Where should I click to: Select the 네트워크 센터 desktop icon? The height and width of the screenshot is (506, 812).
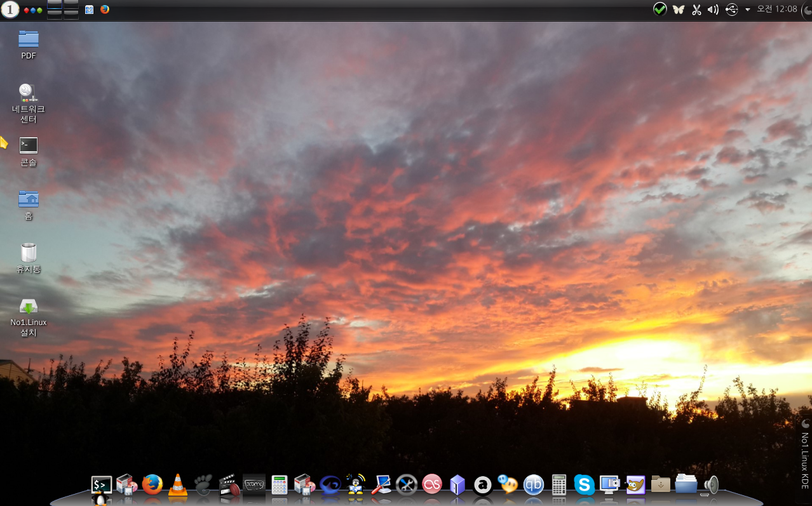click(x=29, y=103)
